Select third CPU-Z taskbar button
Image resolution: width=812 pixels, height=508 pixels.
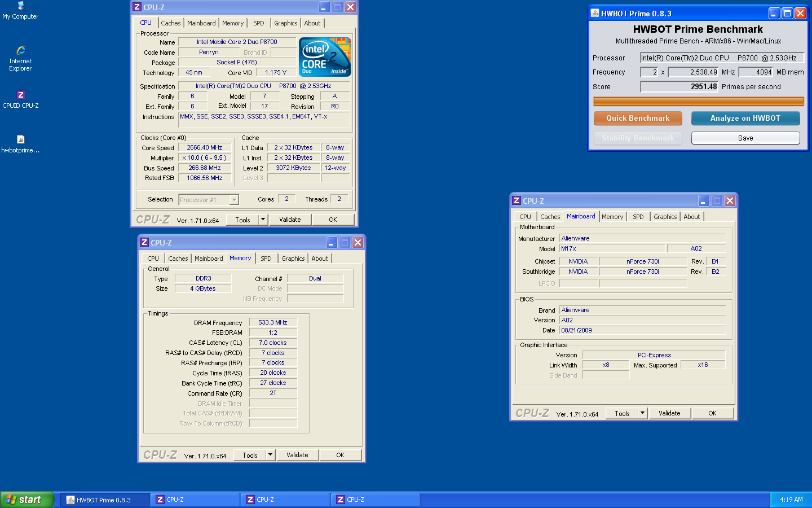tap(376, 500)
